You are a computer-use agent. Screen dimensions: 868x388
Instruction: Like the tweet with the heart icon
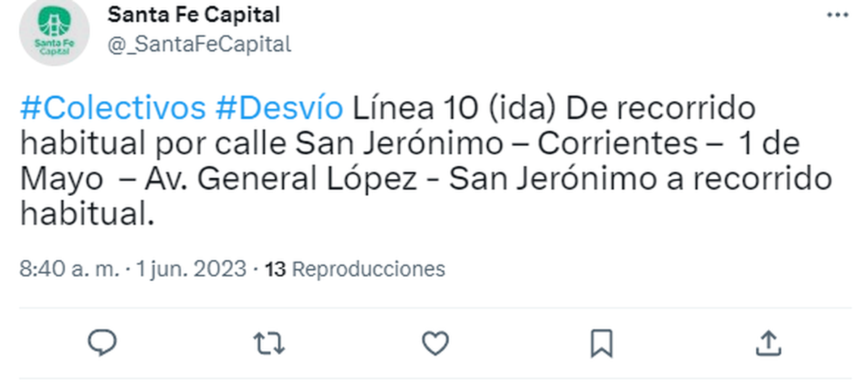pos(435,344)
